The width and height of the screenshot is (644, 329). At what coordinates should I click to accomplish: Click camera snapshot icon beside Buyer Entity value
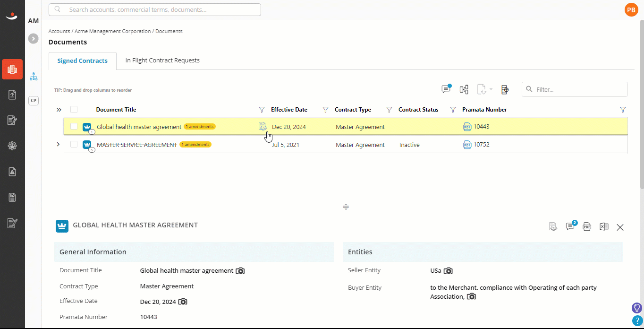(471, 296)
